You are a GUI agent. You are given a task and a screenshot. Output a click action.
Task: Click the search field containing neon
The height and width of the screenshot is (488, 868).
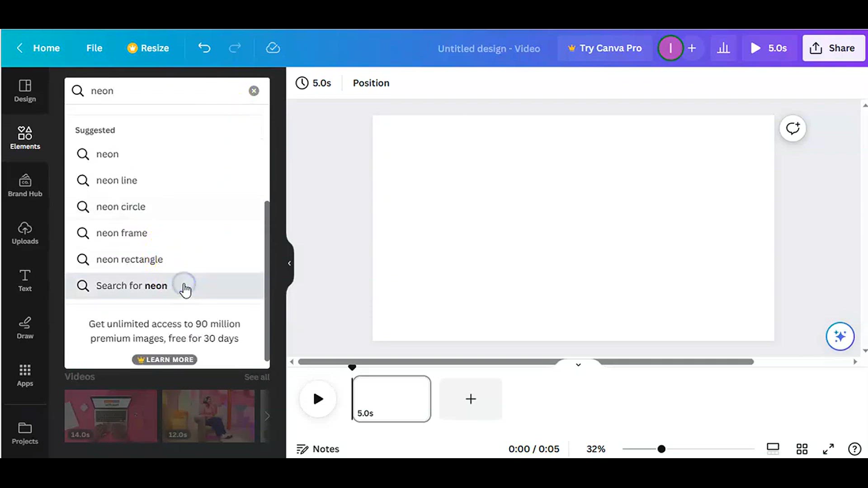(x=167, y=91)
